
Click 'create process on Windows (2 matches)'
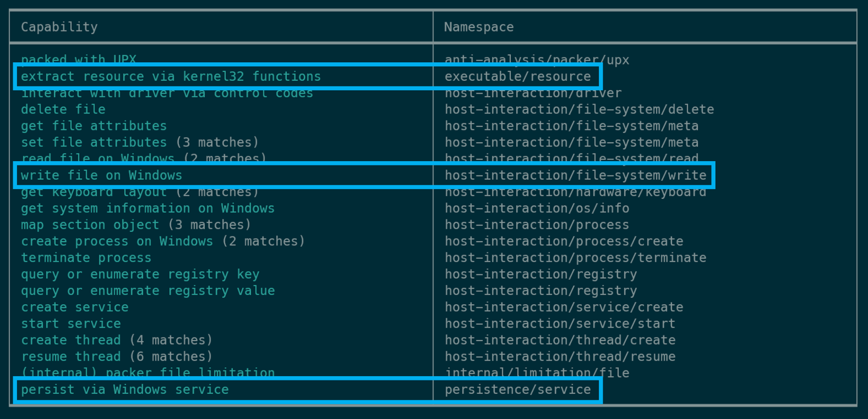point(163,241)
